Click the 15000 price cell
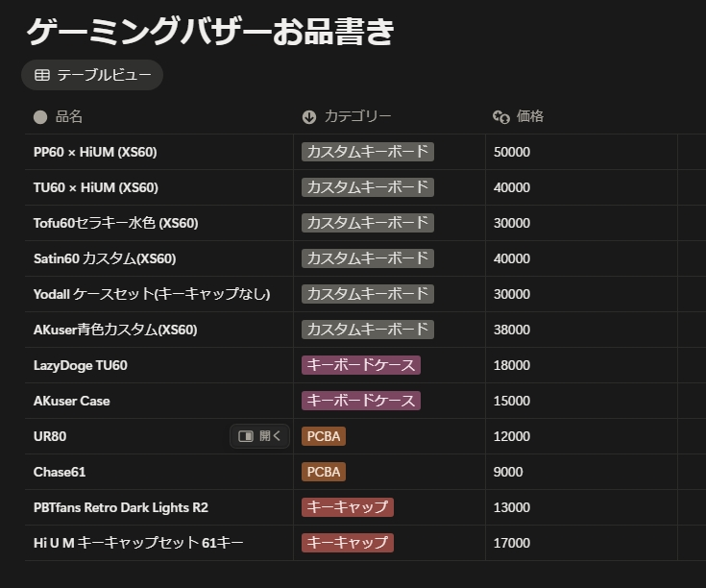Image resolution: width=706 pixels, height=588 pixels. click(581, 402)
